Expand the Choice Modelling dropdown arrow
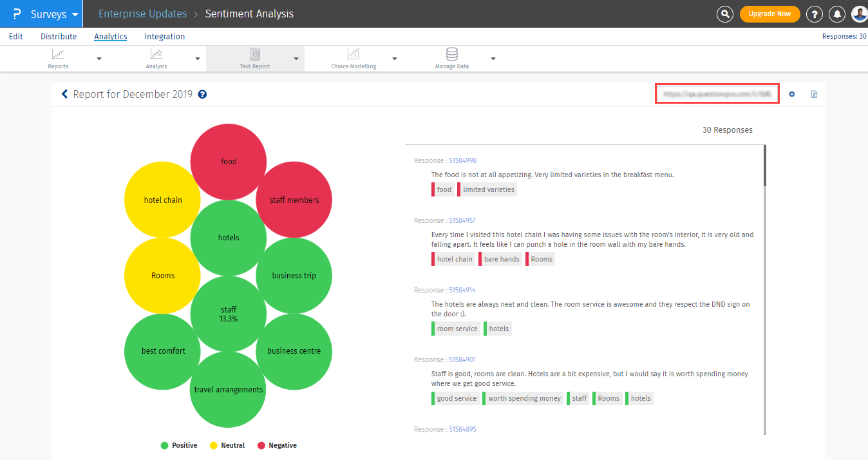The image size is (868, 460). (395, 59)
